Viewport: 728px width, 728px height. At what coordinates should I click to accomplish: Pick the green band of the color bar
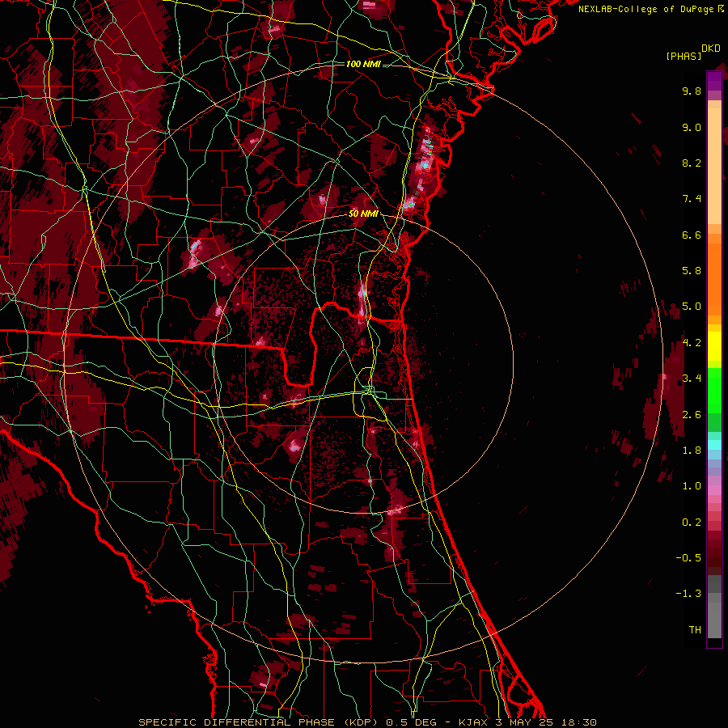pos(714,391)
